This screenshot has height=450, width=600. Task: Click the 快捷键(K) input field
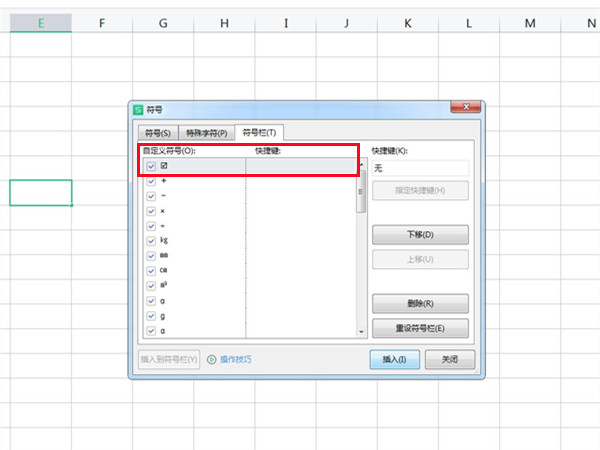pos(420,168)
